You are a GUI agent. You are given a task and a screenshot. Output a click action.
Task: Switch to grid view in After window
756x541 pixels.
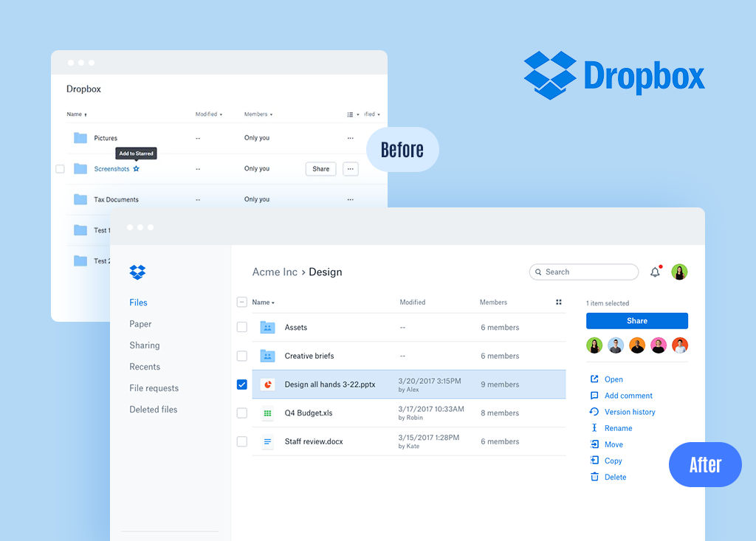pos(558,303)
